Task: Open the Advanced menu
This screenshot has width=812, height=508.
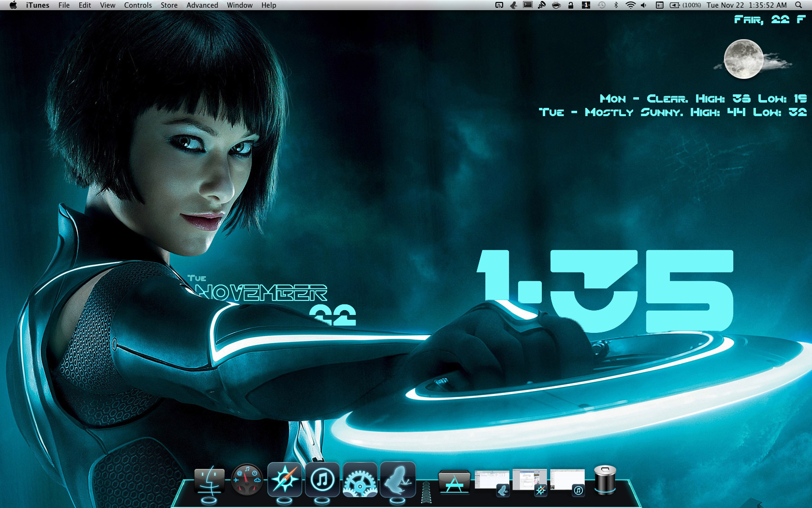Action: point(202,5)
